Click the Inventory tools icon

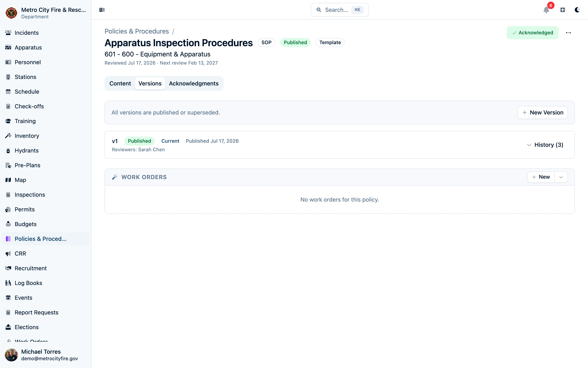tap(8, 136)
